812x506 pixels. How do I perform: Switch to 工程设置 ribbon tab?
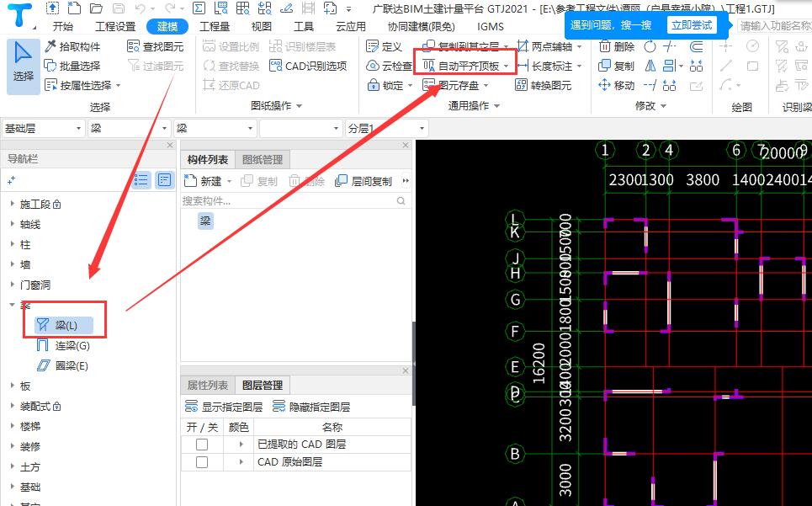pos(115,26)
